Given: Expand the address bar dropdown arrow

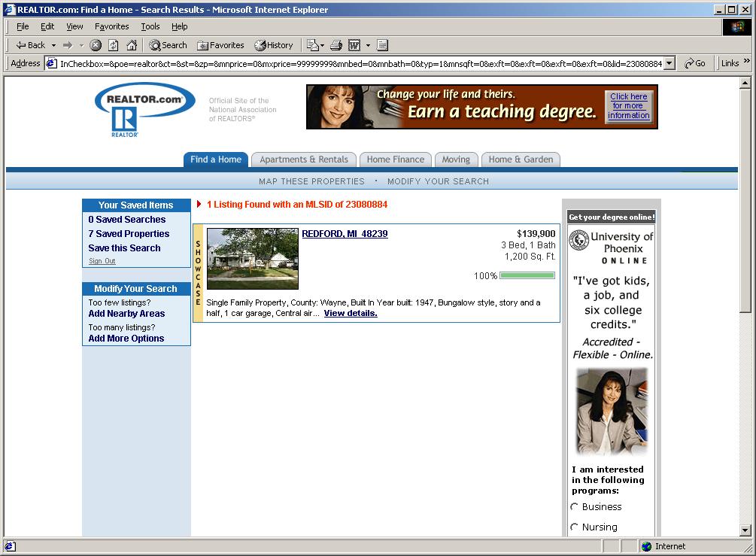Looking at the screenshot, I should click(669, 64).
